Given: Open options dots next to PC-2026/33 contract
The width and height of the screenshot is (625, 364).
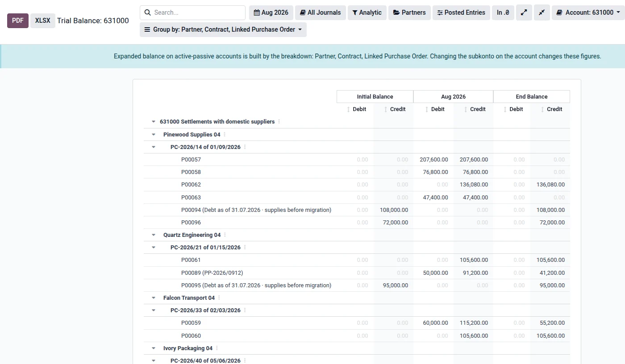Looking at the screenshot, I should coord(245,310).
